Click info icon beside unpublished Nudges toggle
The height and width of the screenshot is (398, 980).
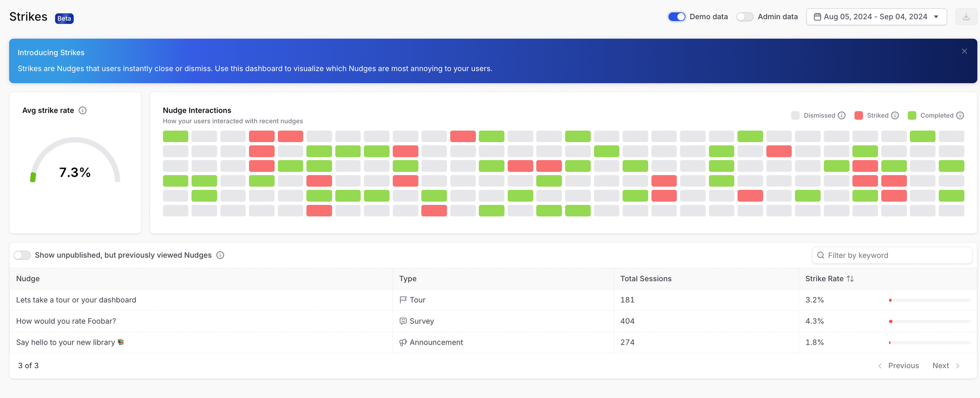[220, 255]
